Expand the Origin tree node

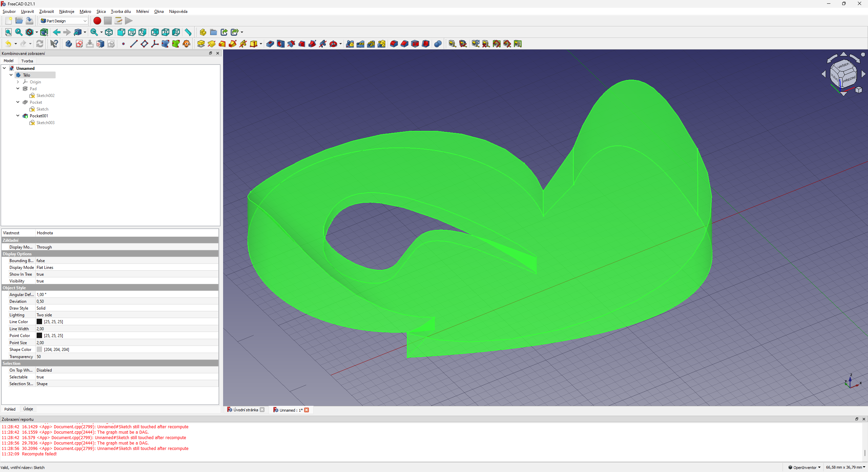(18, 82)
